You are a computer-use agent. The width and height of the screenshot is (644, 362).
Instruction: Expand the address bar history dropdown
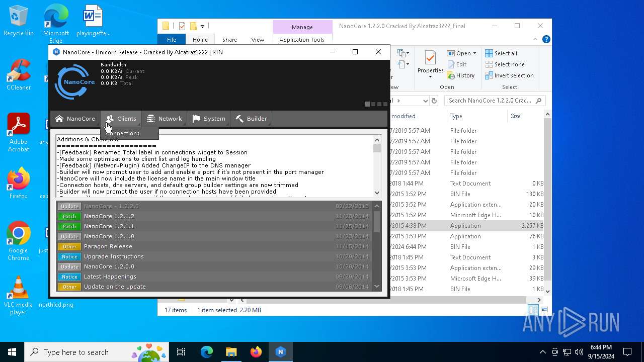coord(425,101)
